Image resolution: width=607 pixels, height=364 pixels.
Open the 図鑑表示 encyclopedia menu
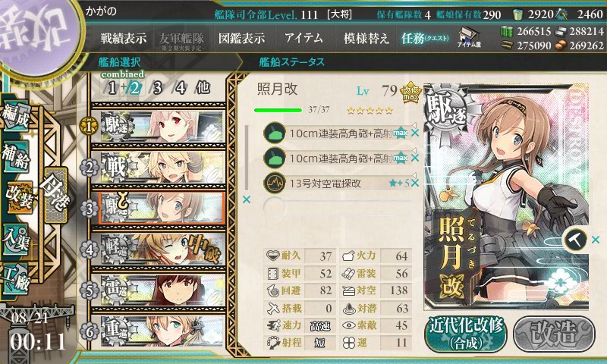(241, 38)
